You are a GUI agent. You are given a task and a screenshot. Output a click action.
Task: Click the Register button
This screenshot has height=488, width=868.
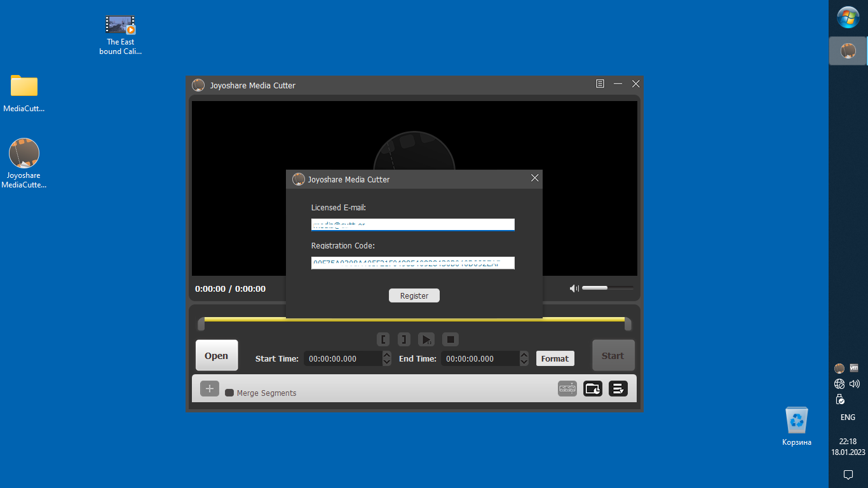click(414, 295)
